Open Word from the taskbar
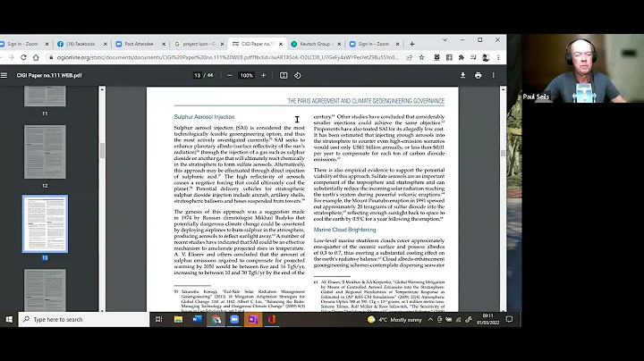The width and height of the screenshot is (644, 361). pos(197,319)
